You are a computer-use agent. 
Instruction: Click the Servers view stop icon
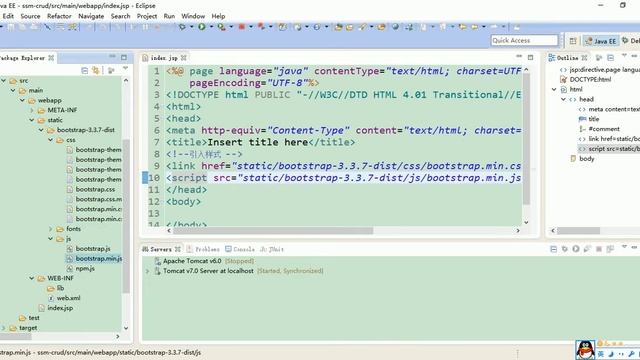(x=599, y=249)
